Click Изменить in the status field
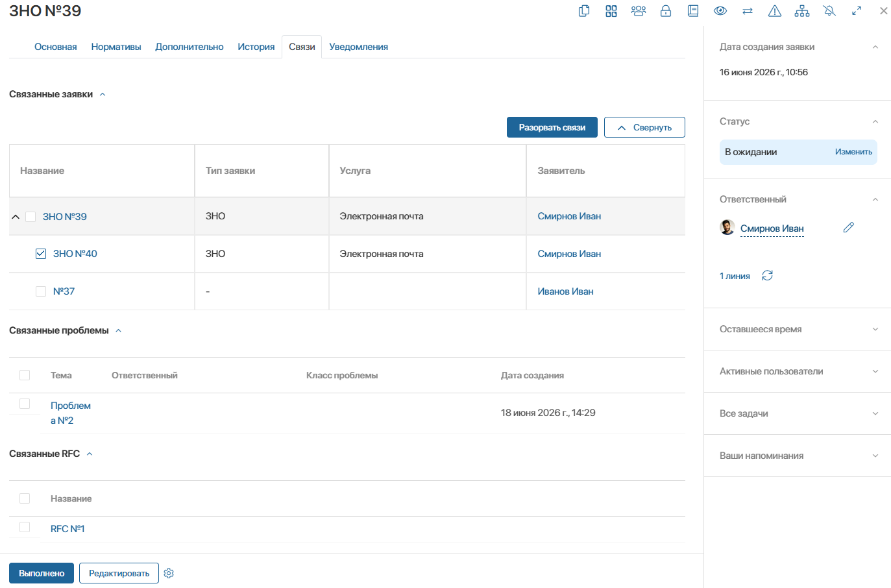The image size is (891, 588). pyautogui.click(x=853, y=152)
